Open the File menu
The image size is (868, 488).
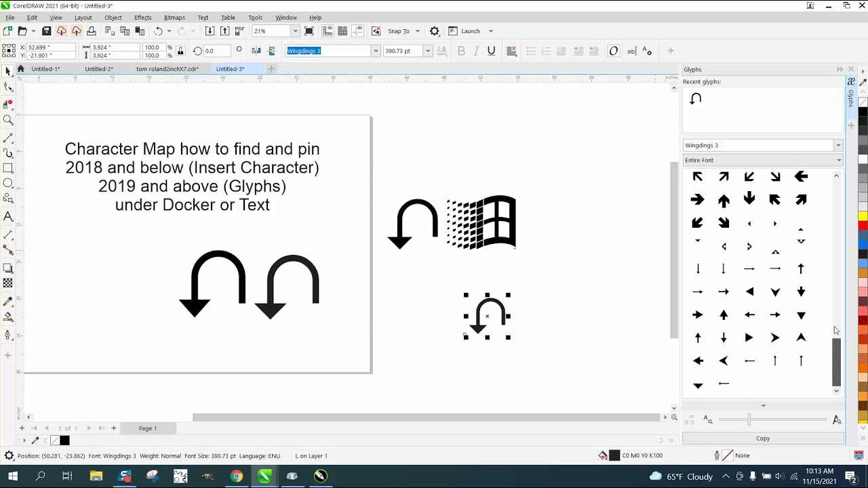(x=10, y=18)
